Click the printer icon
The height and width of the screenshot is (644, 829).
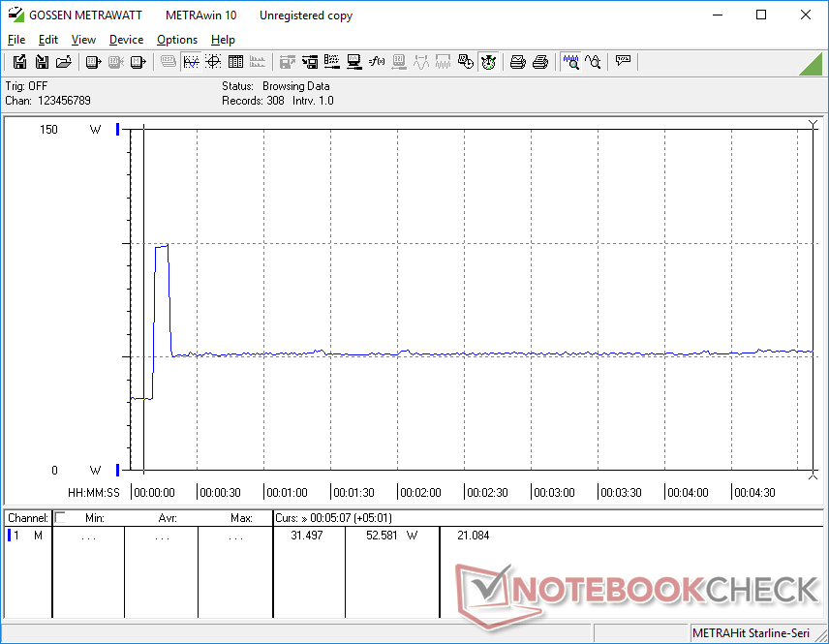point(540,62)
